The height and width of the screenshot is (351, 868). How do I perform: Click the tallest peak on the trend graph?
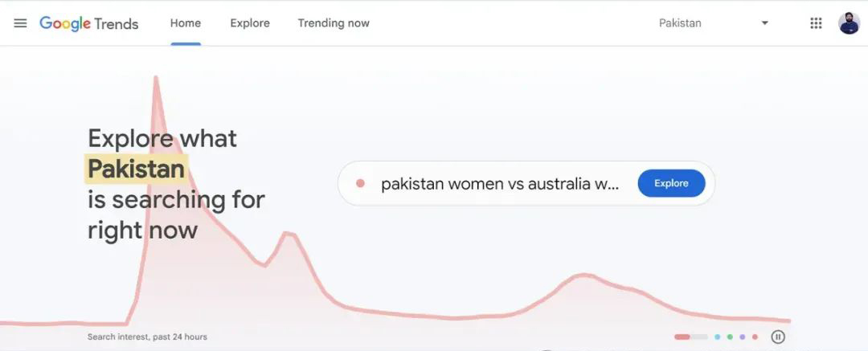click(x=155, y=78)
